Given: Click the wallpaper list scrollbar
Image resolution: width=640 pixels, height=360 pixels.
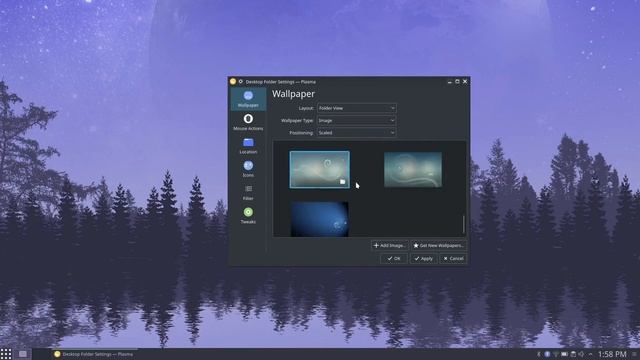Looking at the screenshot, I should tap(464, 224).
